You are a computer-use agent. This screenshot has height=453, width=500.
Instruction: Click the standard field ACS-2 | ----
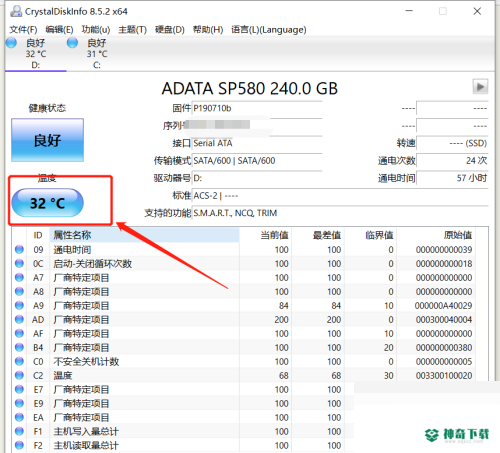(x=340, y=196)
